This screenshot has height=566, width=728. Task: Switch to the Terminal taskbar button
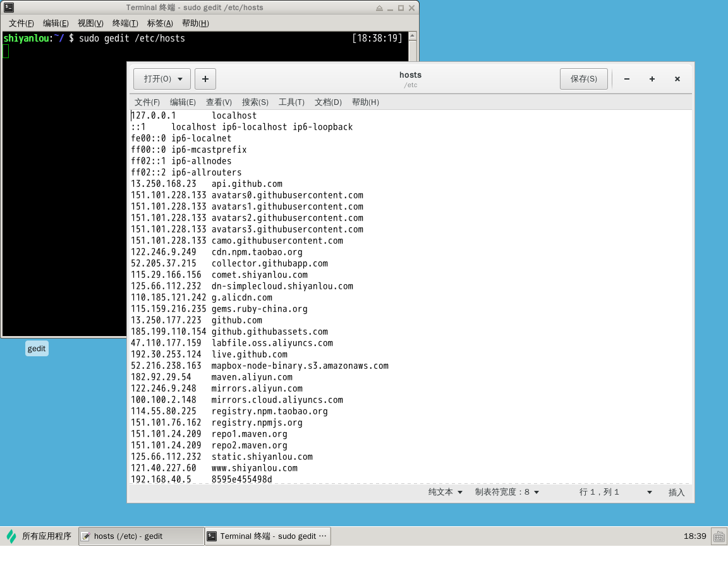[x=267, y=536]
